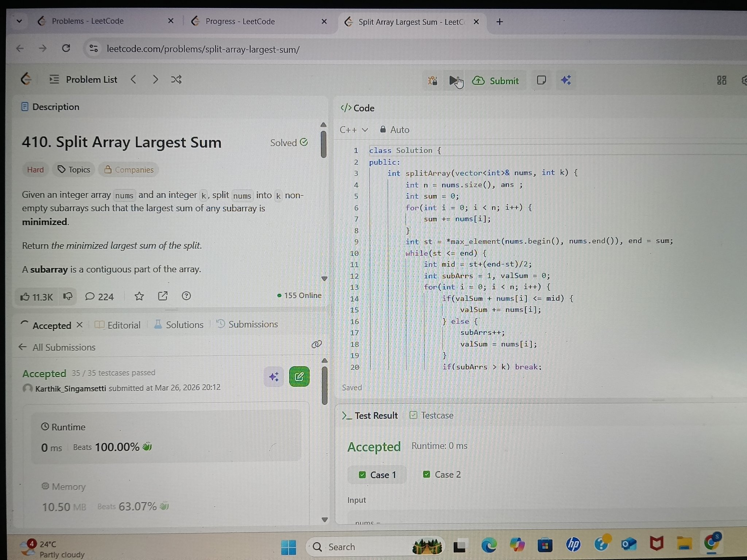Click the notes sticky icon
Image resolution: width=747 pixels, height=560 pixels.
[541, 80]
